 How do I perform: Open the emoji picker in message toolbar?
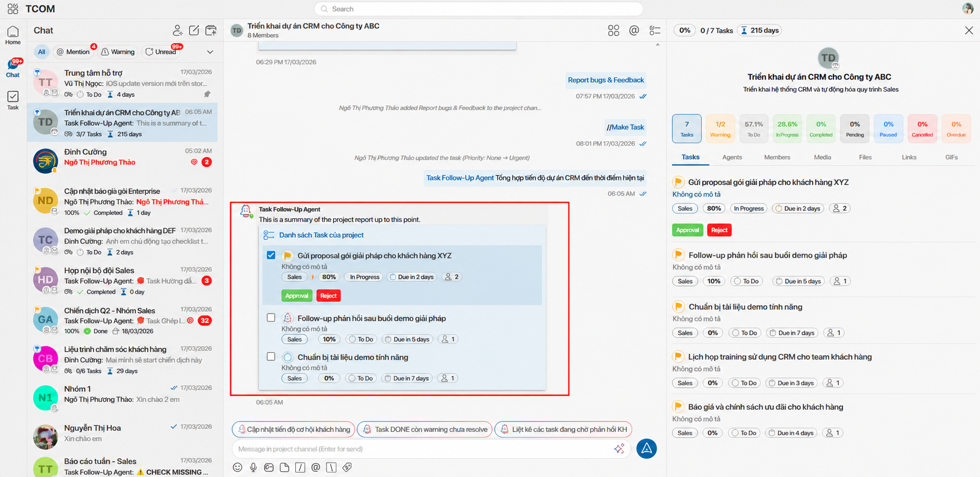point(238,467)
